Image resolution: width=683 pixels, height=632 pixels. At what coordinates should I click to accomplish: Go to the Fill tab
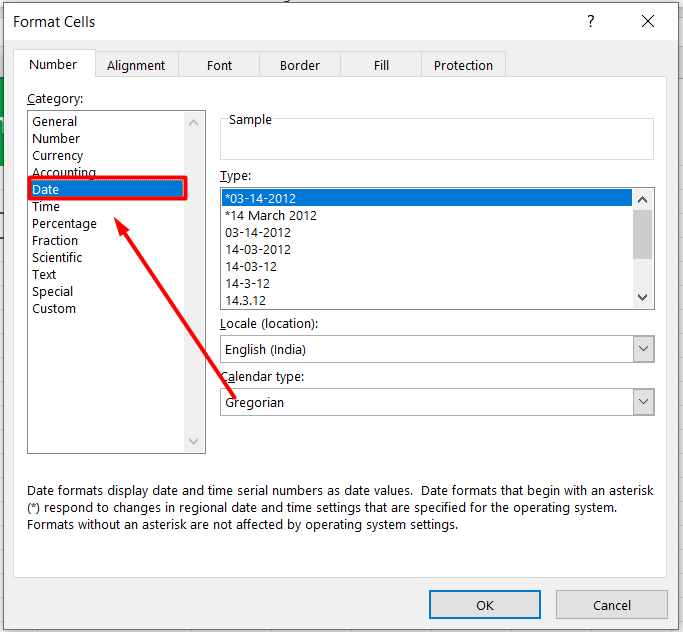(381, 65)
